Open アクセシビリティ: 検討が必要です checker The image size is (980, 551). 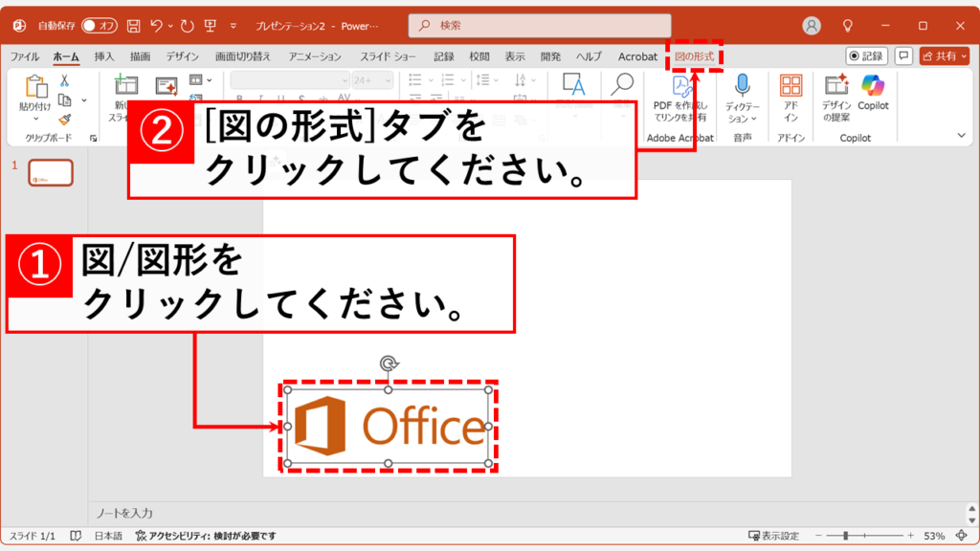point(206,536)
